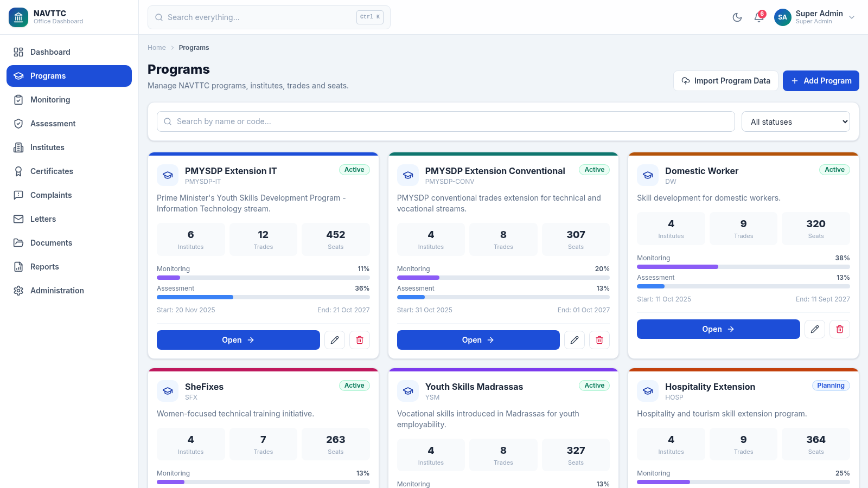Open notifications bell with 6 alerts

click(x=759, y=17)
